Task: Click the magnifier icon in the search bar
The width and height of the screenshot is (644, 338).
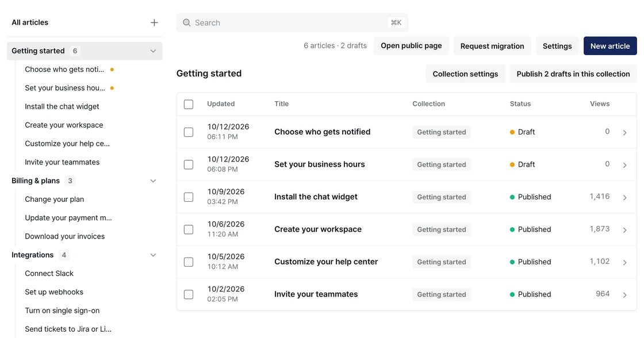Action: (x=186, y=22)
